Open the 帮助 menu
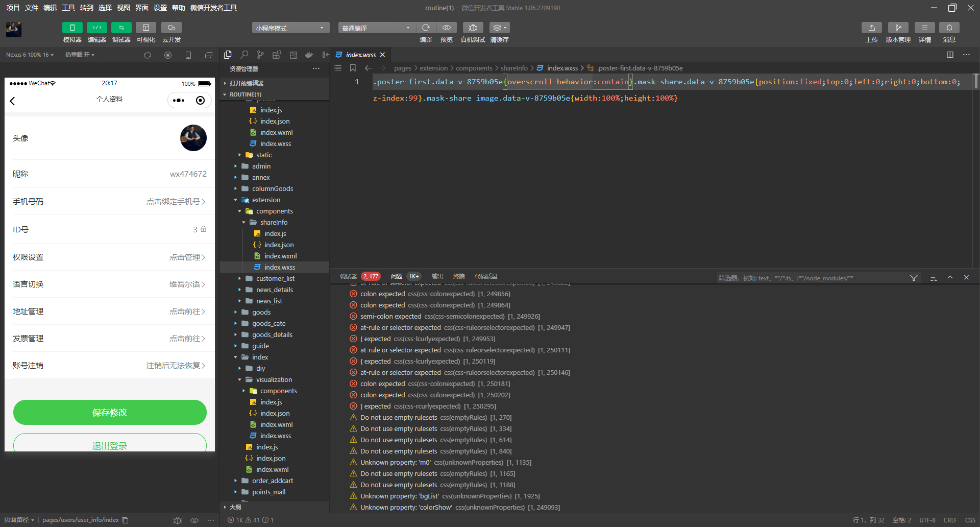The width and height of the screenshot is (980, 527). click(179, 8)
